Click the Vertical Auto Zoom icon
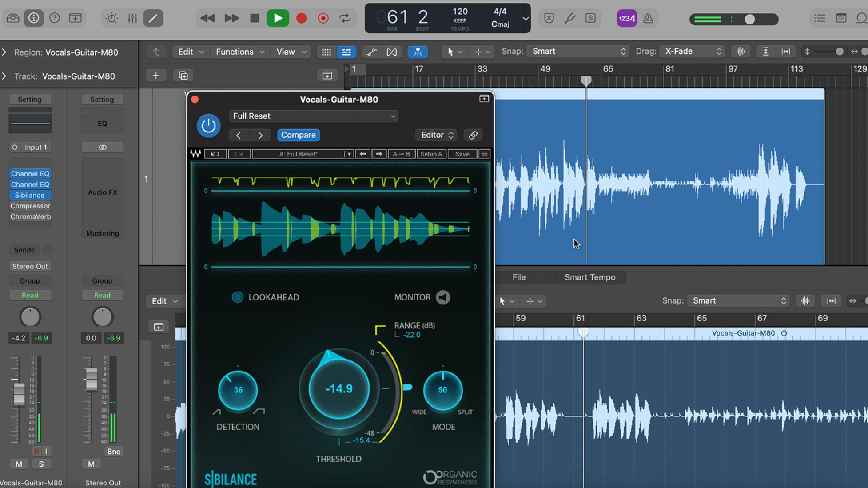Image resolution: width=868 pixels, height=488 pixels. [766, 52]
